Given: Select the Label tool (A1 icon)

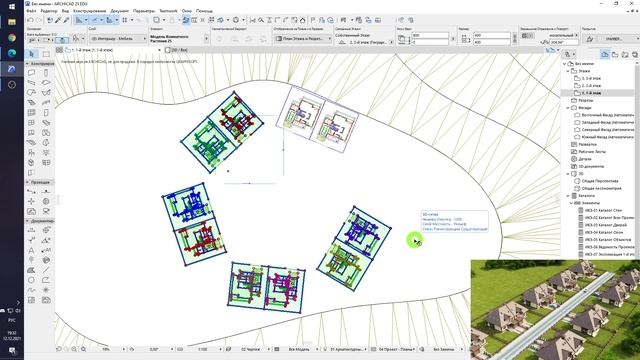Looking at the screenshot, I should point(46,250).
